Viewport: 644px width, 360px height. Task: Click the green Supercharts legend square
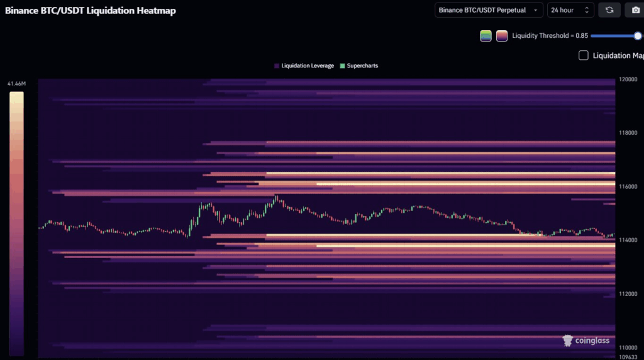[342, 65]
